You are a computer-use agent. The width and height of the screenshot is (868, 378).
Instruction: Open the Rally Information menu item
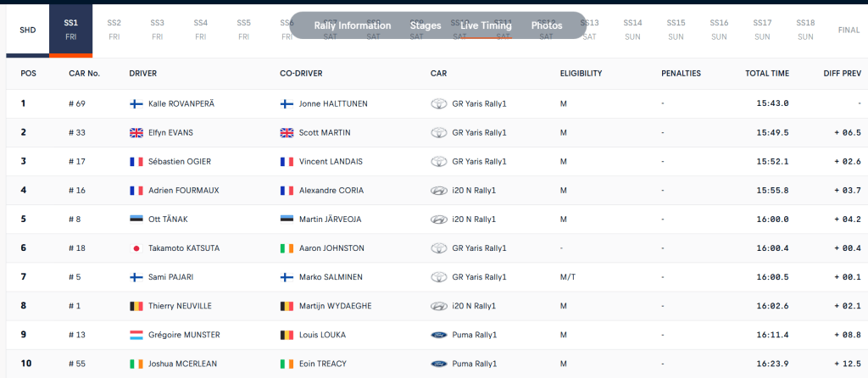click(x=353, y=25)
